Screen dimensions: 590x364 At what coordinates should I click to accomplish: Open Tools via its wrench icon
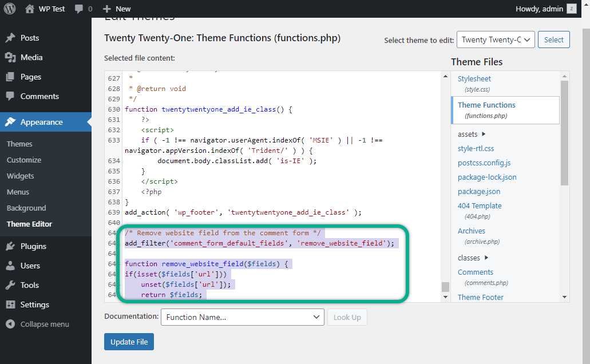pyautogui.click(x=9, y=285)
